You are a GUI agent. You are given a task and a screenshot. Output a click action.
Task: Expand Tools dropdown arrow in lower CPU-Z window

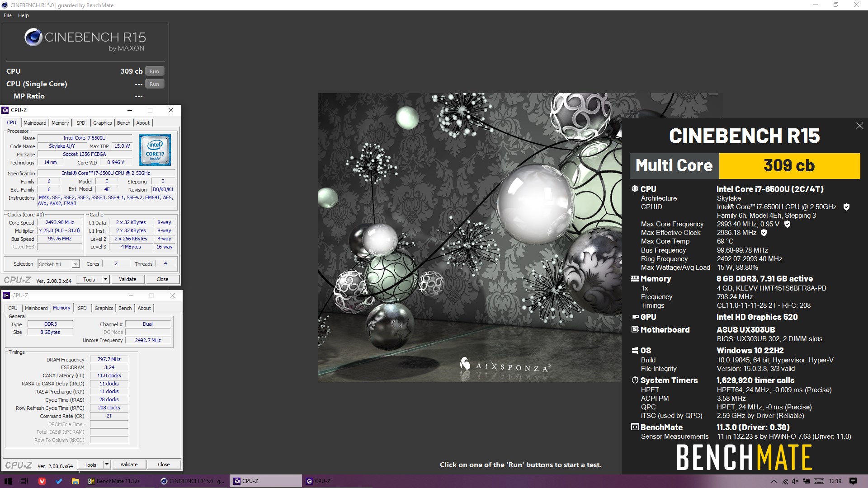(x=107, y=465)
